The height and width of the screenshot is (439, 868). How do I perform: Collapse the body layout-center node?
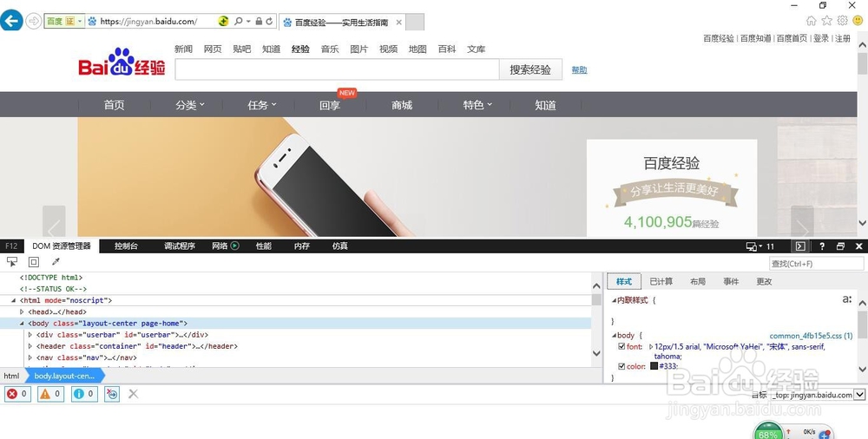pos(23,324)
